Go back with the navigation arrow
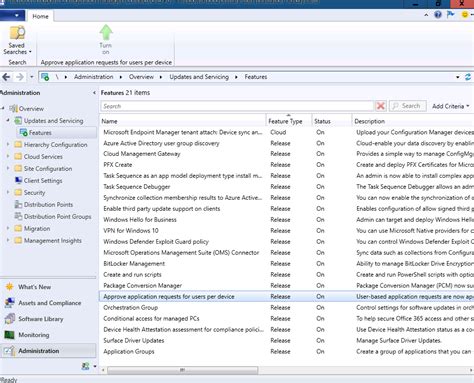Viewport: 474px width, 383px height. click(6, 77)
